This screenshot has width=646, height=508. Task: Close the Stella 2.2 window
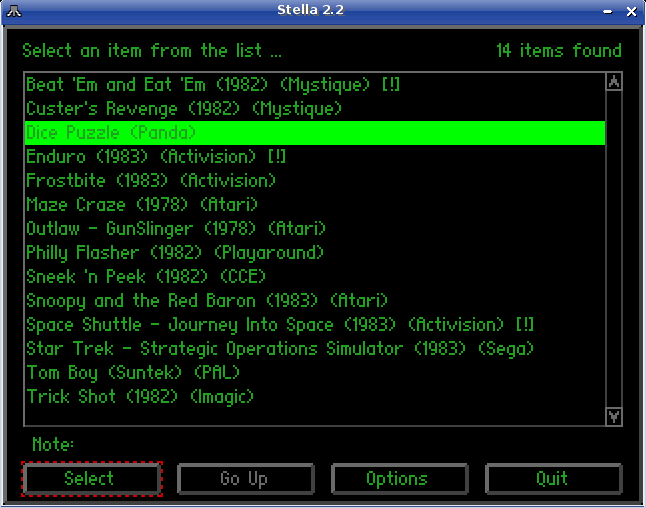tap(631, 12)
